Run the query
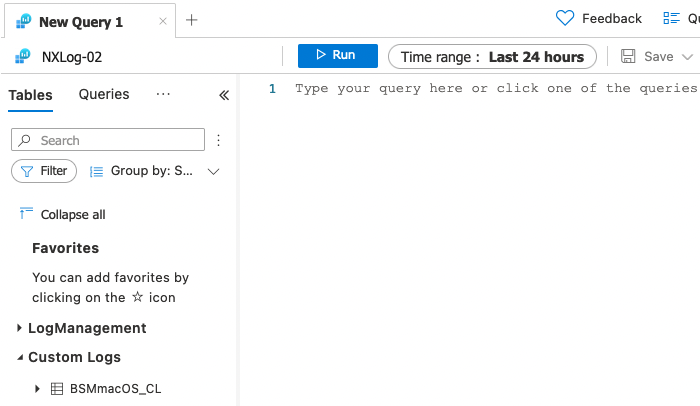 click(x=337, y=56)
